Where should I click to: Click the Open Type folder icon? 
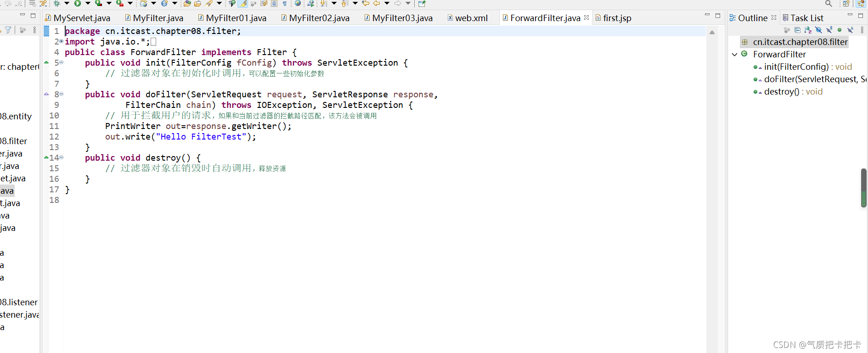point(187,3)
